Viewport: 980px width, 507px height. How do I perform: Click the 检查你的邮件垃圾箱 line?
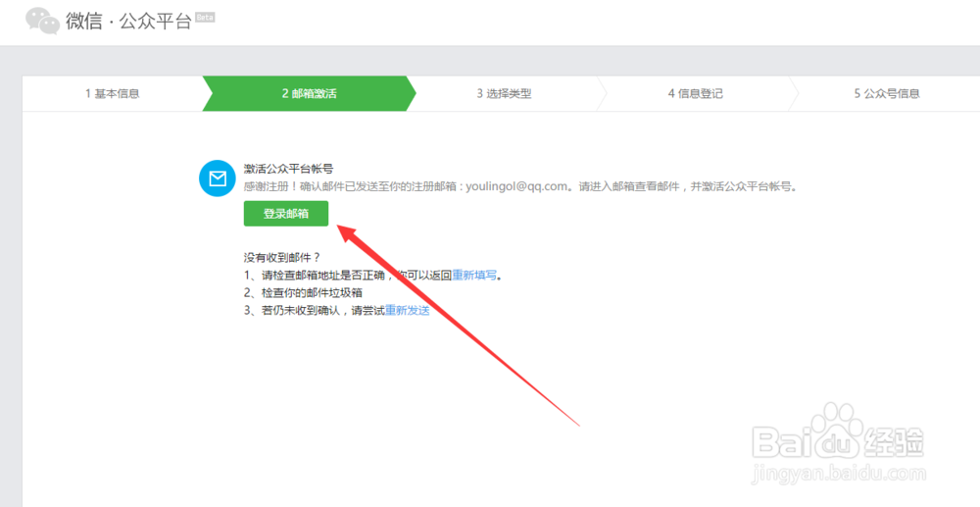[303, 292]
